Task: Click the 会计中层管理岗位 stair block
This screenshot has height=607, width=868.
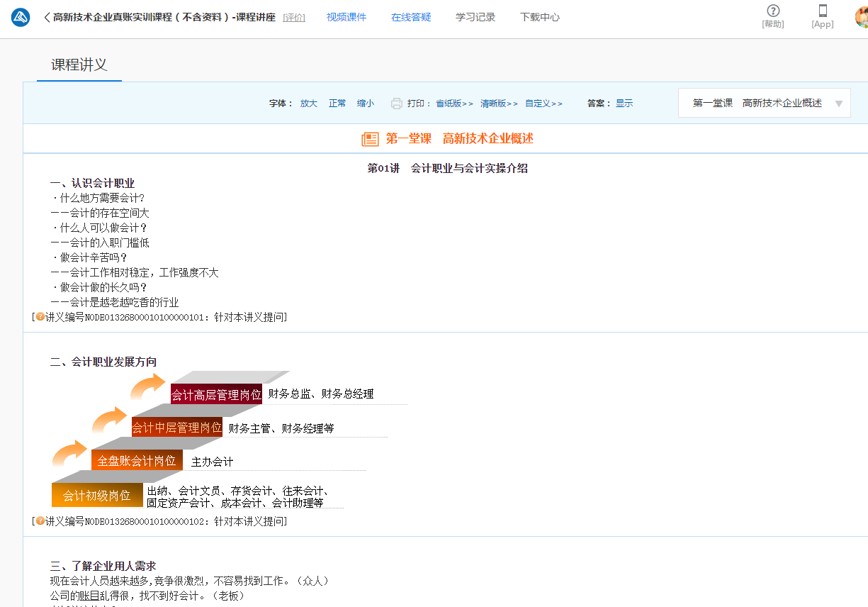Action: coord(177,428)
